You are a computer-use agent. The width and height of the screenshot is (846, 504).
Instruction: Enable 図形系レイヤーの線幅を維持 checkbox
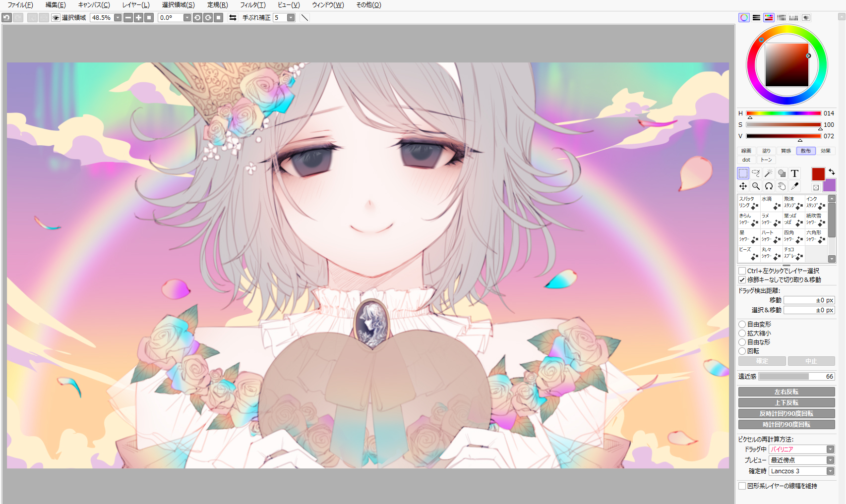point(742,486)
